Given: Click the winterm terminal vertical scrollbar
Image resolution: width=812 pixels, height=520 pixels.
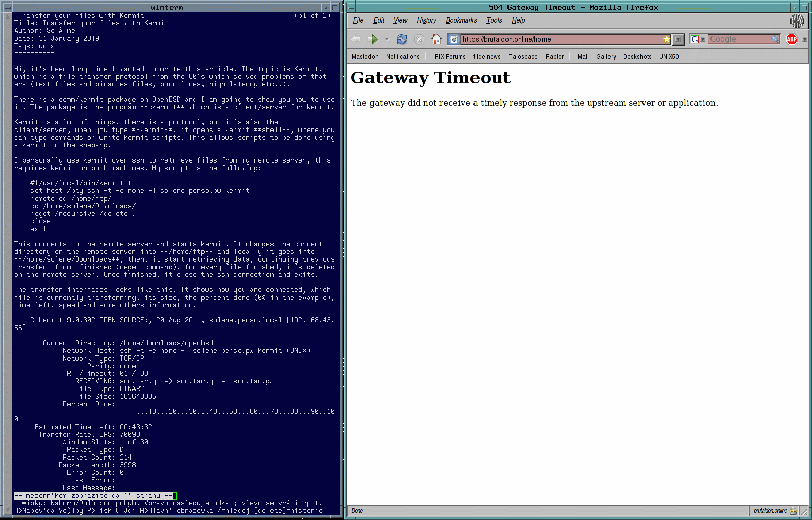Looking at the screenshot, I should pyautogui.click(x=8, y=254).
